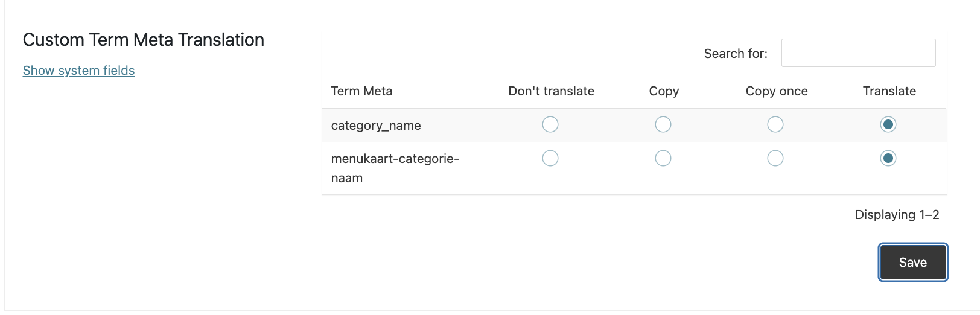Screen dimensions: 980x315
Task: Open the Show system fields link
Action: 78,71
